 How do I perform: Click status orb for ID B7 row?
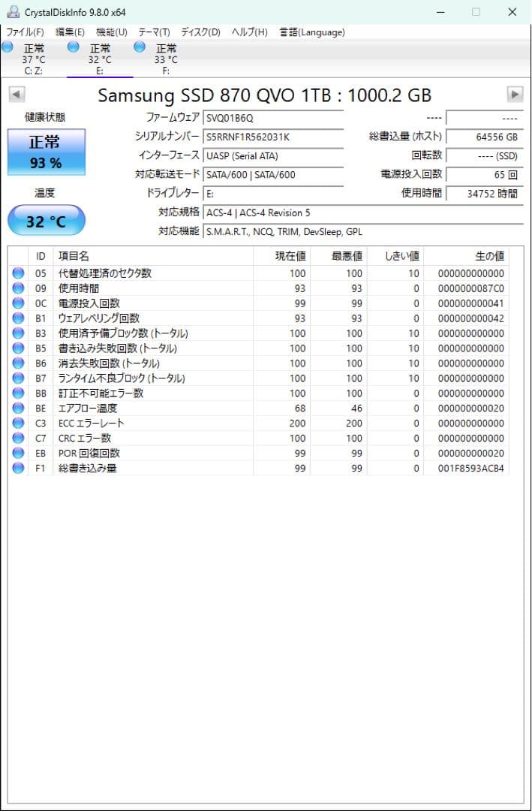(19, 378)
